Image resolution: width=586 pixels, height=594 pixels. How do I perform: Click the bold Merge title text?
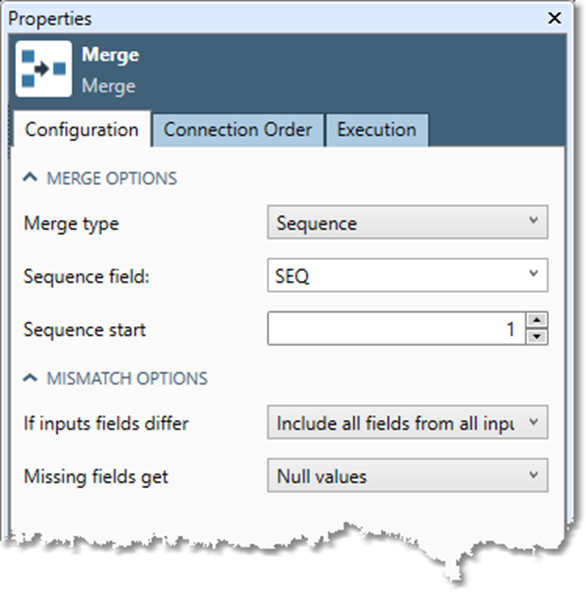pos(111,55)
